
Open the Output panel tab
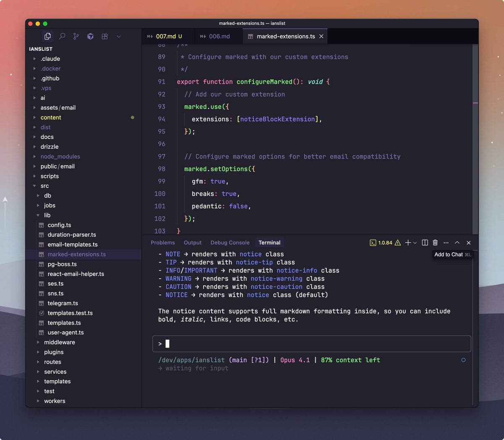(x=193, y=243)
